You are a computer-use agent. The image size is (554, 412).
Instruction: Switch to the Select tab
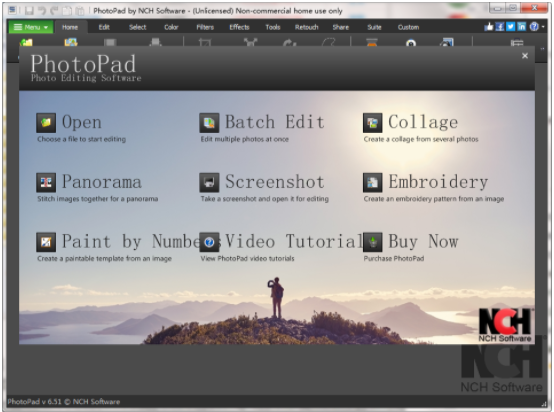(x=137, y=27)
